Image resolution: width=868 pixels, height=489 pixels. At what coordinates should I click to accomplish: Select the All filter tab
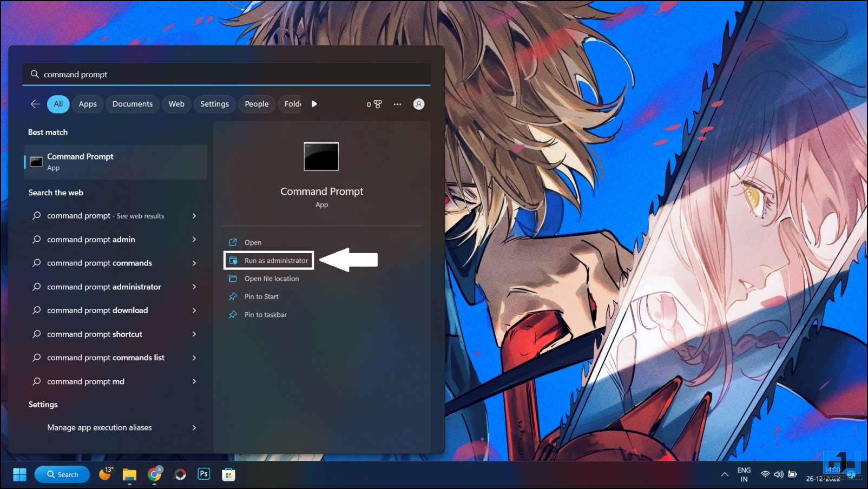(58, 104)
